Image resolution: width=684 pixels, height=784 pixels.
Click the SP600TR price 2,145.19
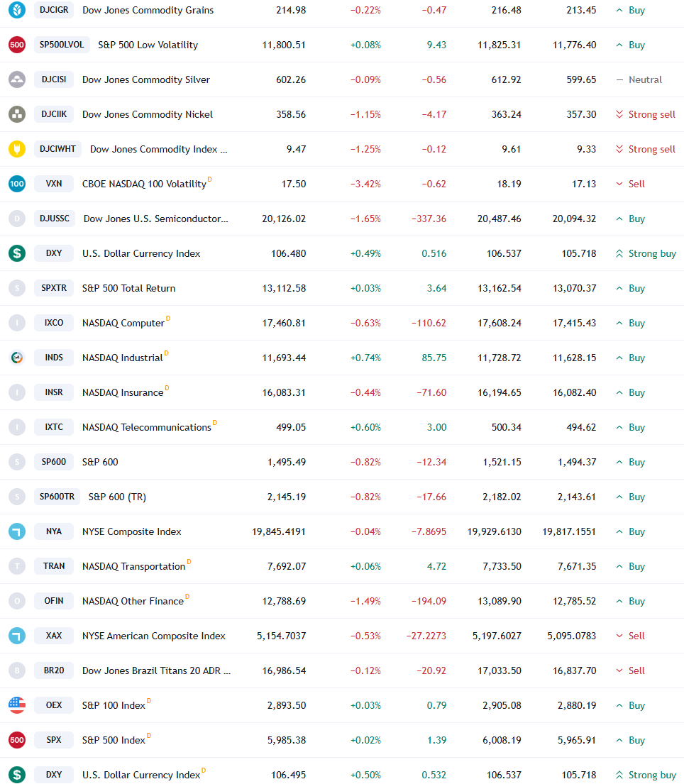coord(287,497)
